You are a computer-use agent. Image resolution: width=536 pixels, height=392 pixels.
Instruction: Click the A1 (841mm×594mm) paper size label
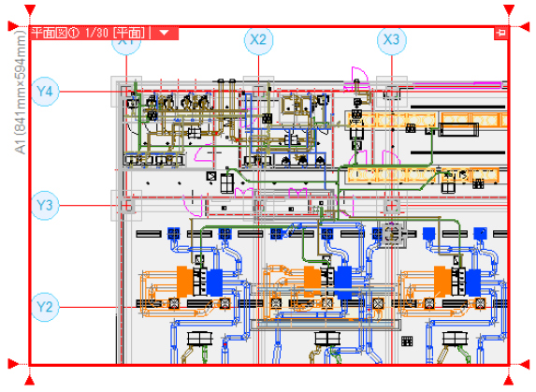pyautogui.click(x=20, y=92)
